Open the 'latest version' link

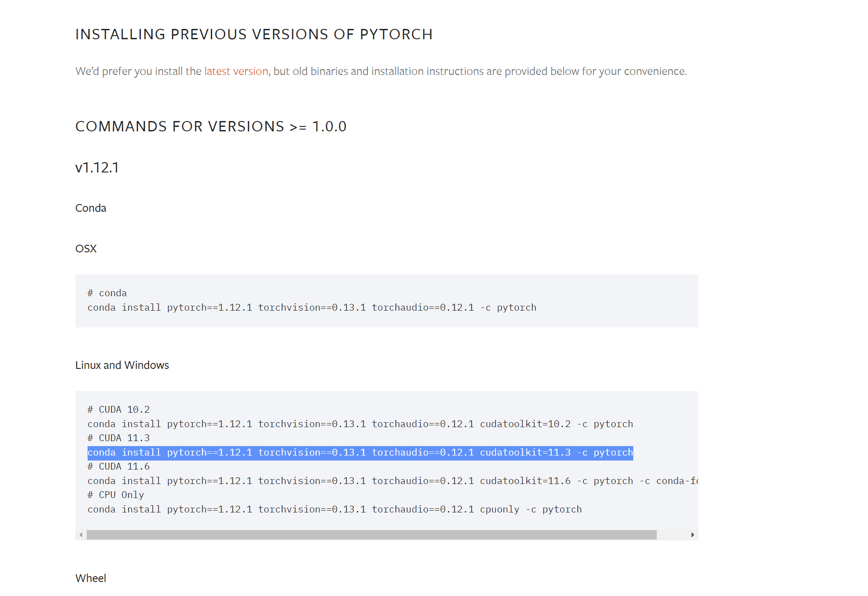(x=236, y=71)
